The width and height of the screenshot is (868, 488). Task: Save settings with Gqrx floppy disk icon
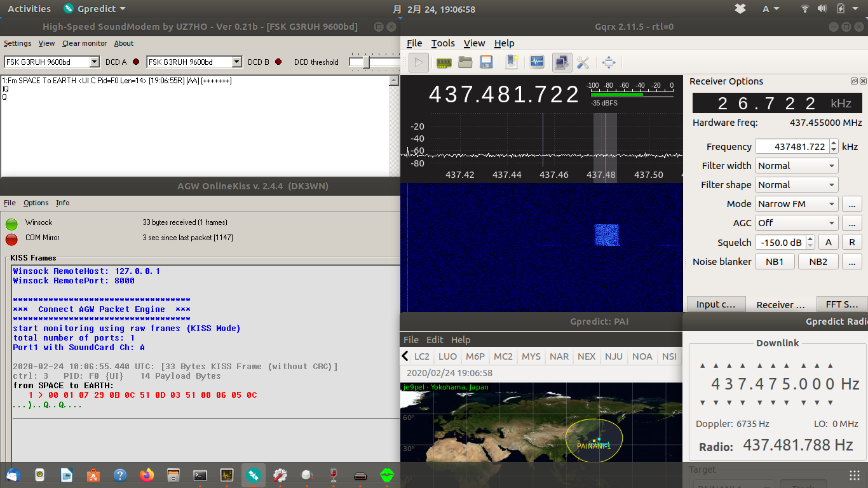point(486,62)
